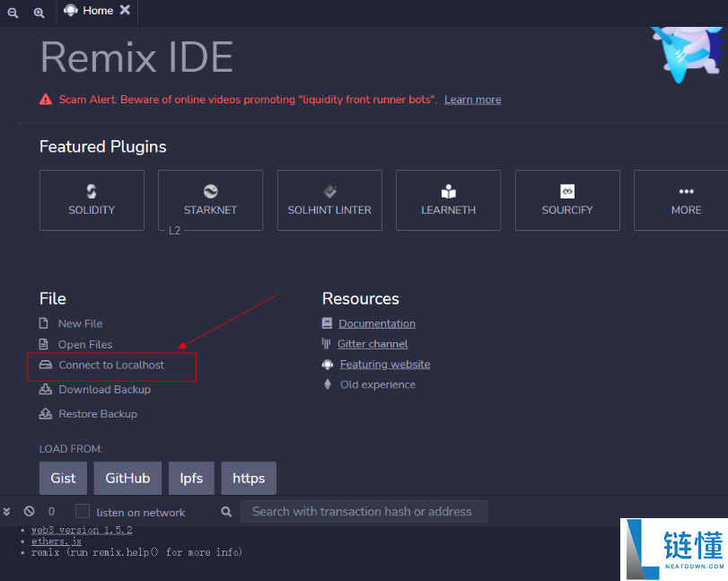Show more featured plugins

click(x=685, y=200)
